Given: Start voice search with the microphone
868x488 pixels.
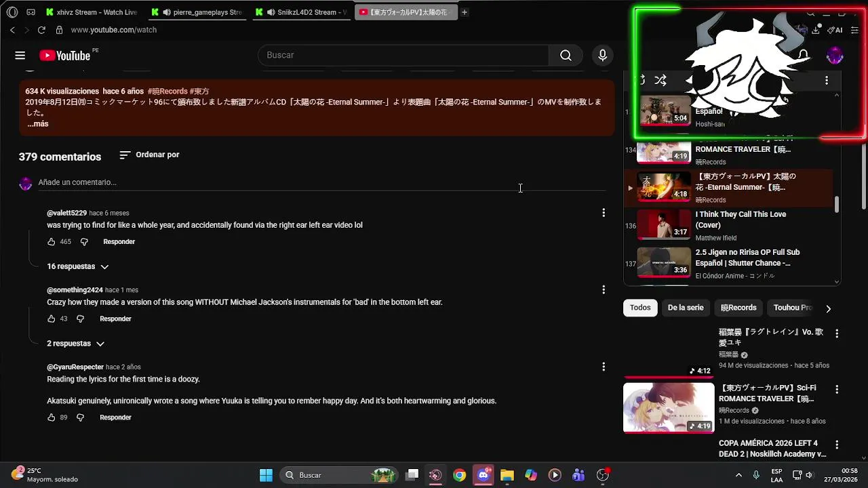Looking at the screenshot, I should point(602,56).
